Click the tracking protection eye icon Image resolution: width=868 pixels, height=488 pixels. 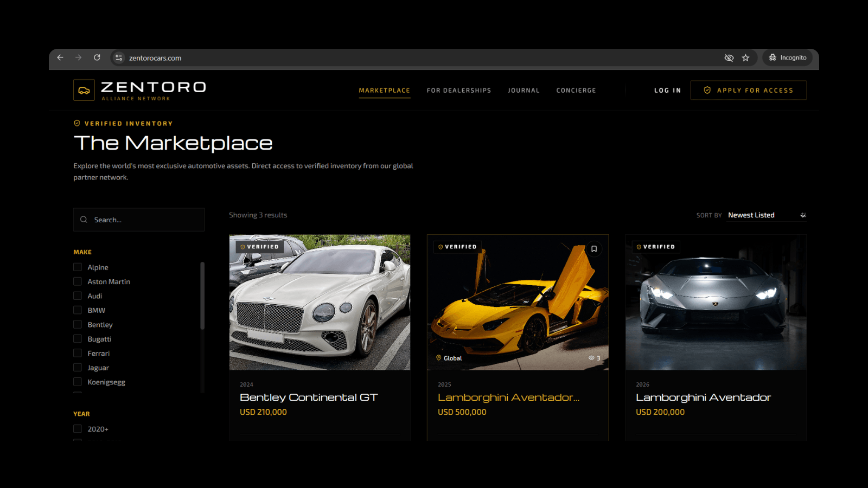click(729, 57)
